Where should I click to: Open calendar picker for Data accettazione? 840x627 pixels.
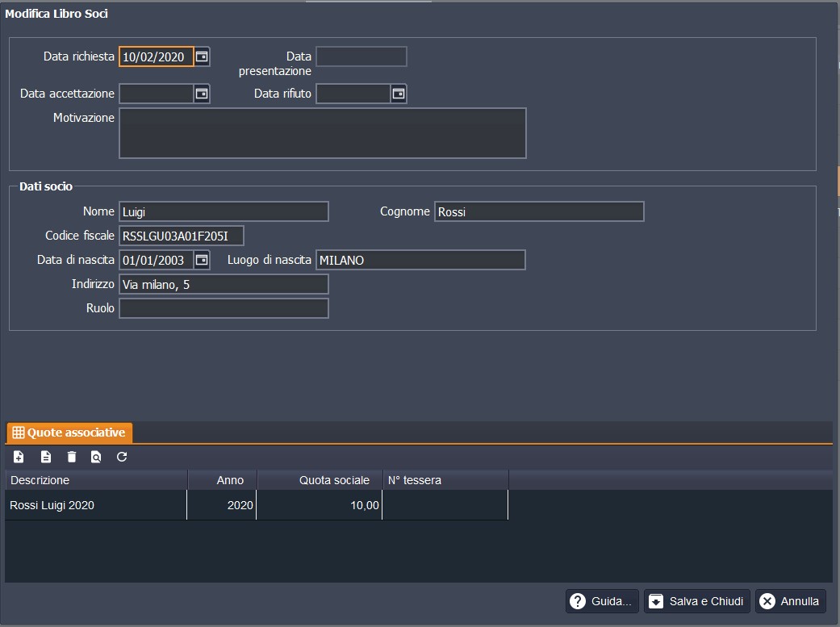202,94
